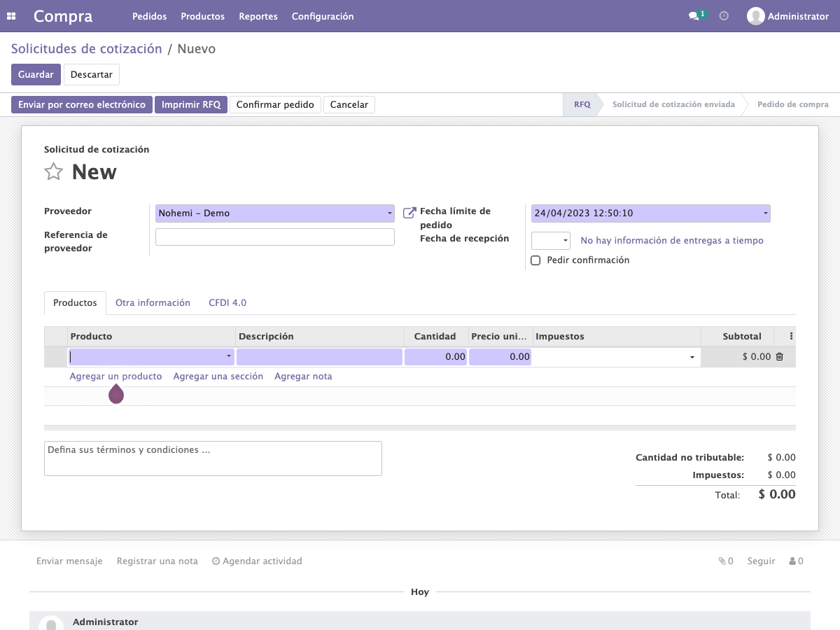Open the apps grid menu icon
Image resolution: width=840 pixels, height=630 pixels.
tap(11, 16)
